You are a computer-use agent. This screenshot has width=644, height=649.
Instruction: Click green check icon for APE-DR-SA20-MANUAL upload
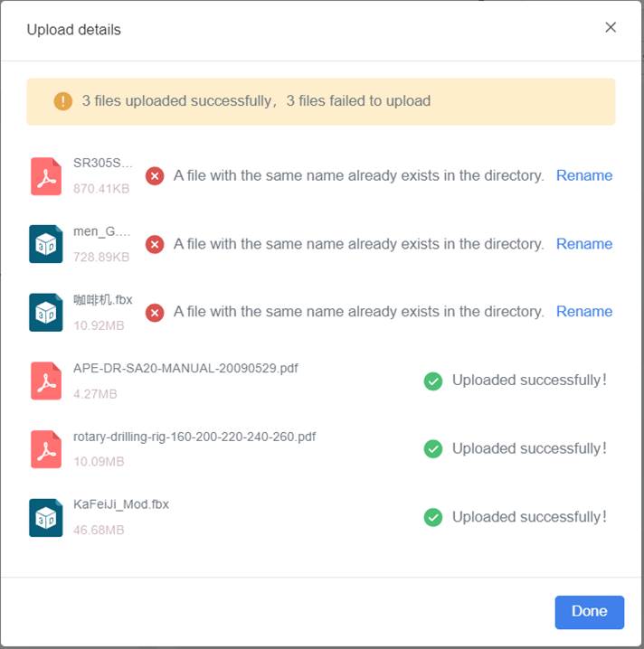[x=433, y=381]
